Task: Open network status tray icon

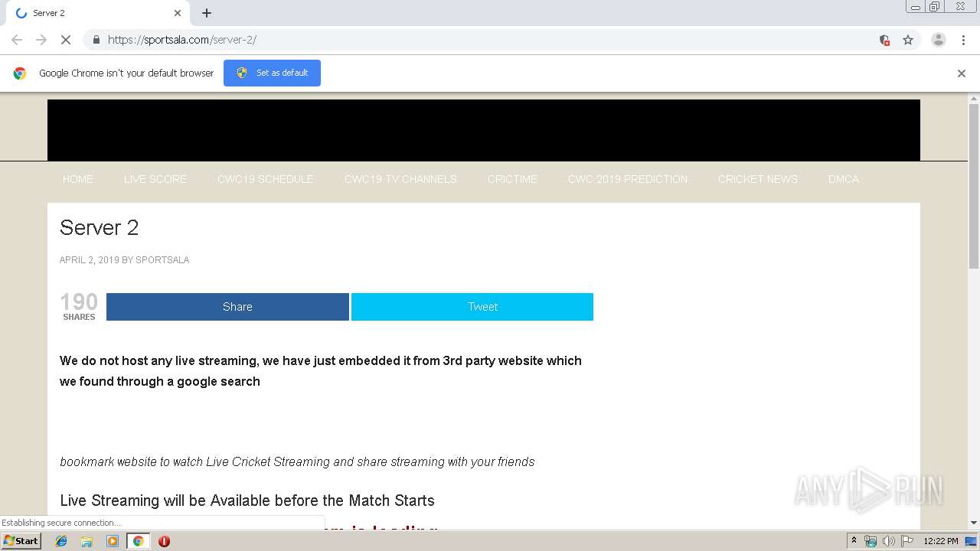Action: [x=871, y=541]
